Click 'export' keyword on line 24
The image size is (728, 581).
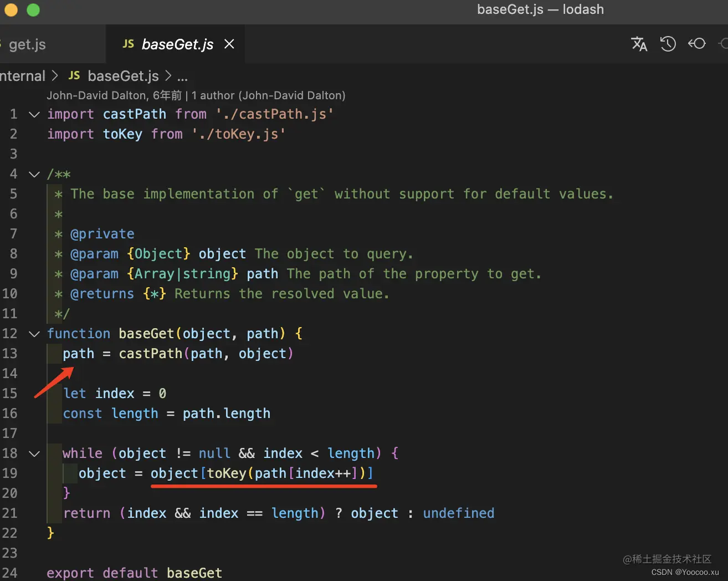[x=70, y=573]
